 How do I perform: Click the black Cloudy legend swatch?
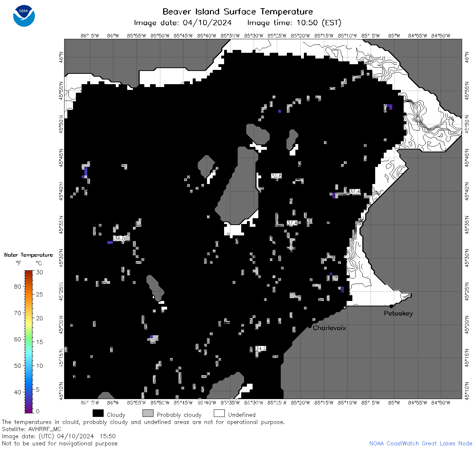[x=98, y=413]
